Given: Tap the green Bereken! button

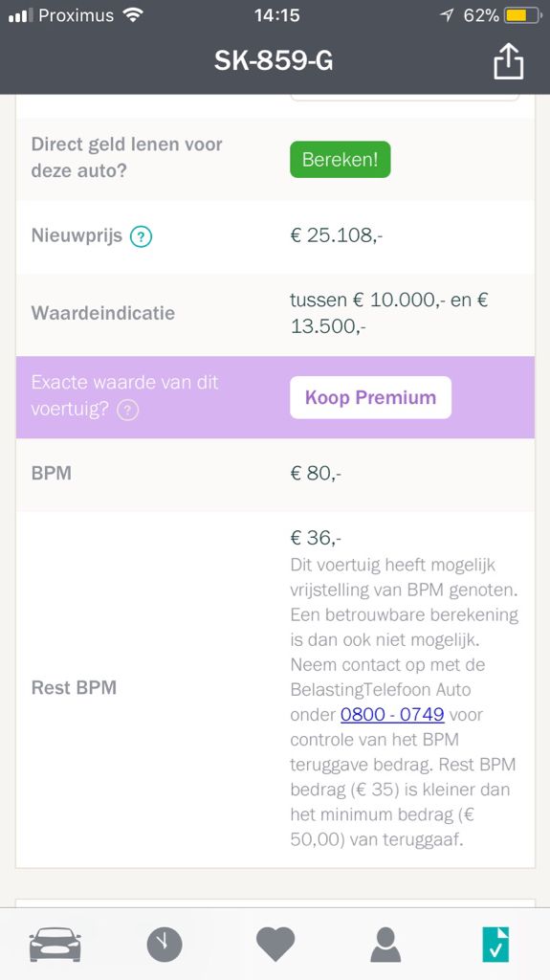Looking at the screenshot, I should click(x=340, y=160).
